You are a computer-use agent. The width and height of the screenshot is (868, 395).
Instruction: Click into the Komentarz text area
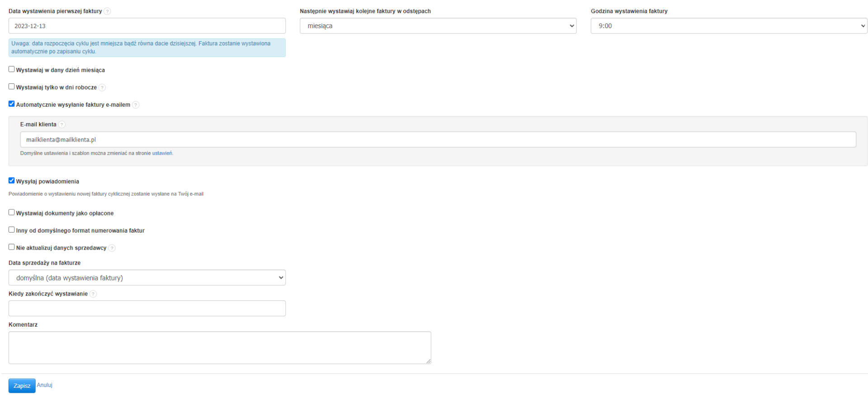220,348
